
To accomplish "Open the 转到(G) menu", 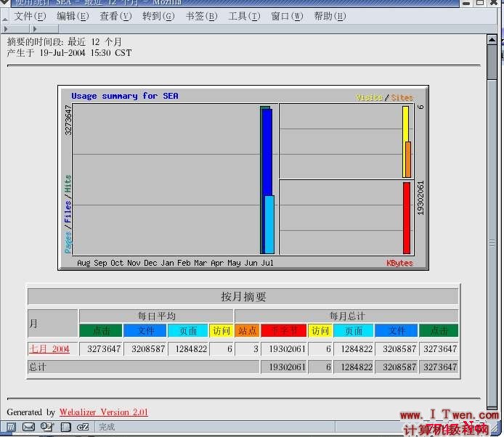I will 158,16.
